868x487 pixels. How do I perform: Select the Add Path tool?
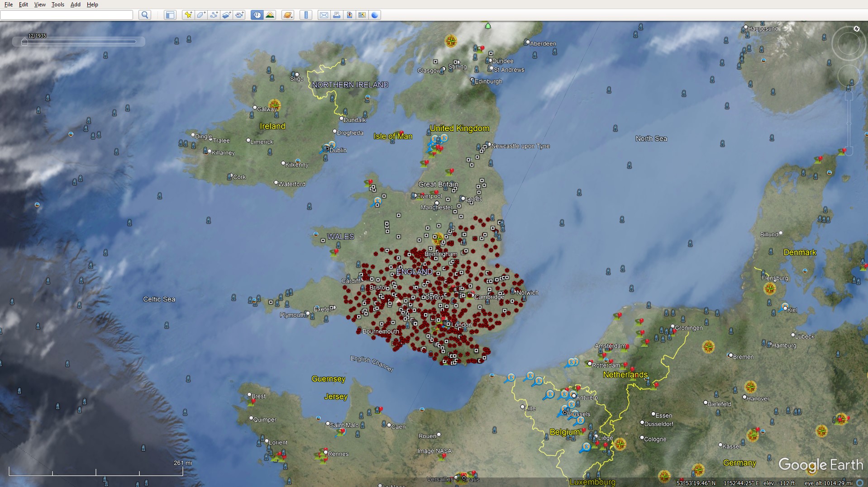tap(214, 15)
